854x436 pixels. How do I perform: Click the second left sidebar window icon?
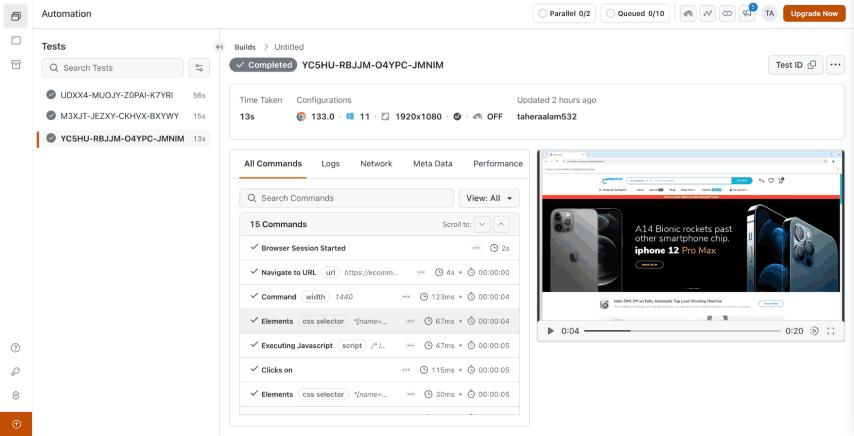pos(16,40)
